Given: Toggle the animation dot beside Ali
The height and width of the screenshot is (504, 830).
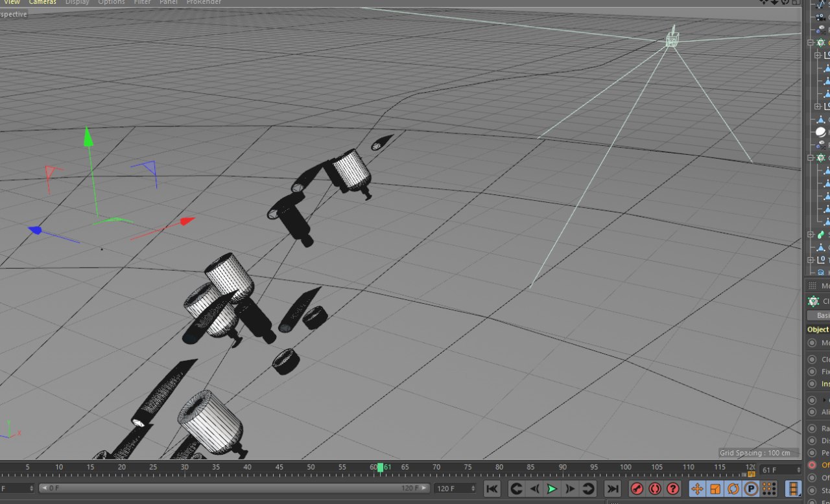Looking at the screenshot, I should (x=812, y=412).
